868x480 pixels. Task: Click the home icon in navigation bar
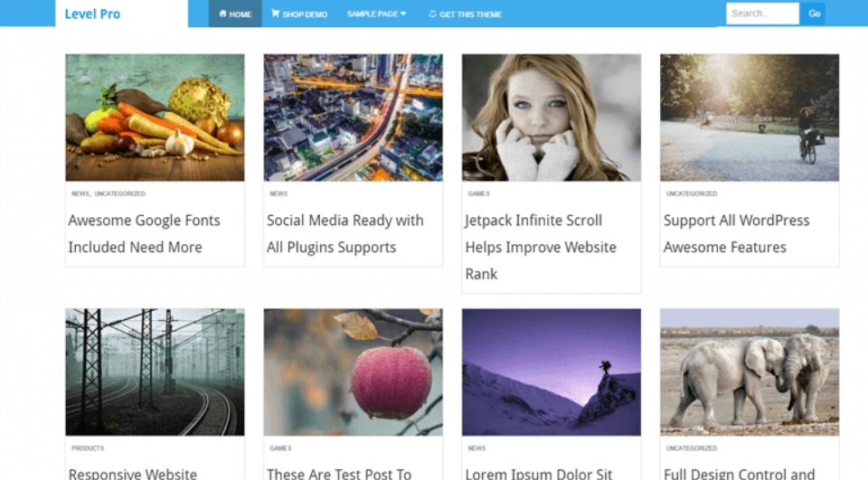click(222, 14)
